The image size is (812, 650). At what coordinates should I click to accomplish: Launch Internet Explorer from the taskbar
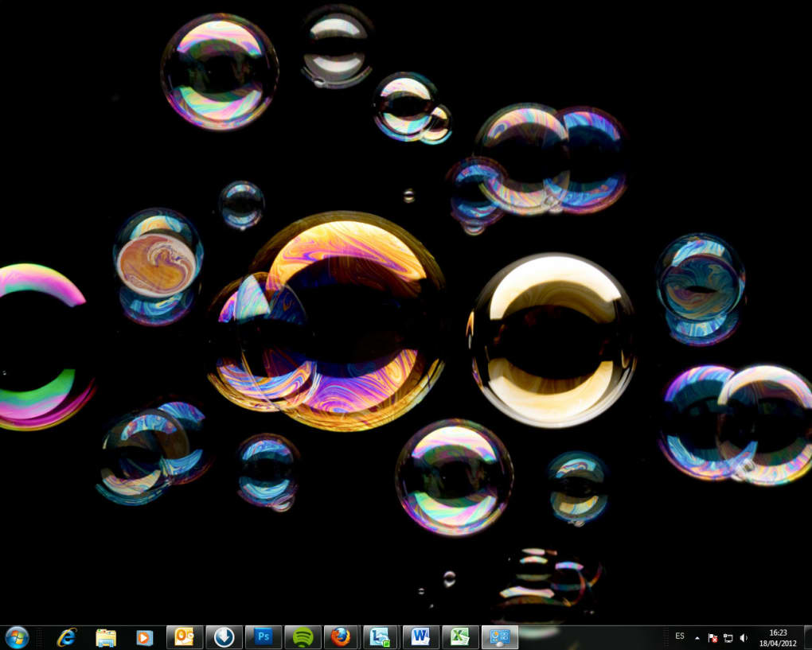(x=66, y=637)
